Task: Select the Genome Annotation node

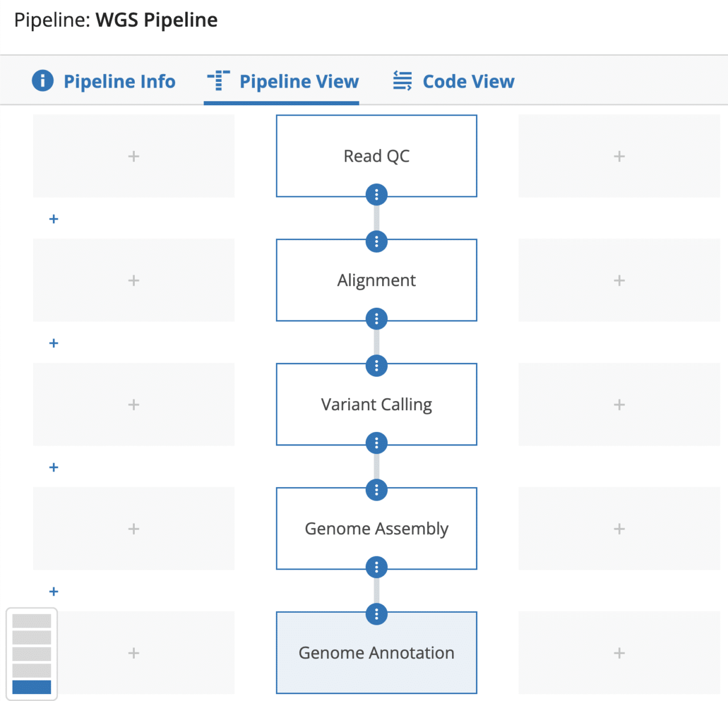Action: tap(376, 653)
